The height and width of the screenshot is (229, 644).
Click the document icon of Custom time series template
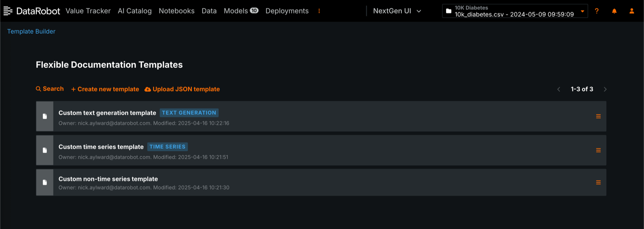pyautogui.click(x=45, y=150)
